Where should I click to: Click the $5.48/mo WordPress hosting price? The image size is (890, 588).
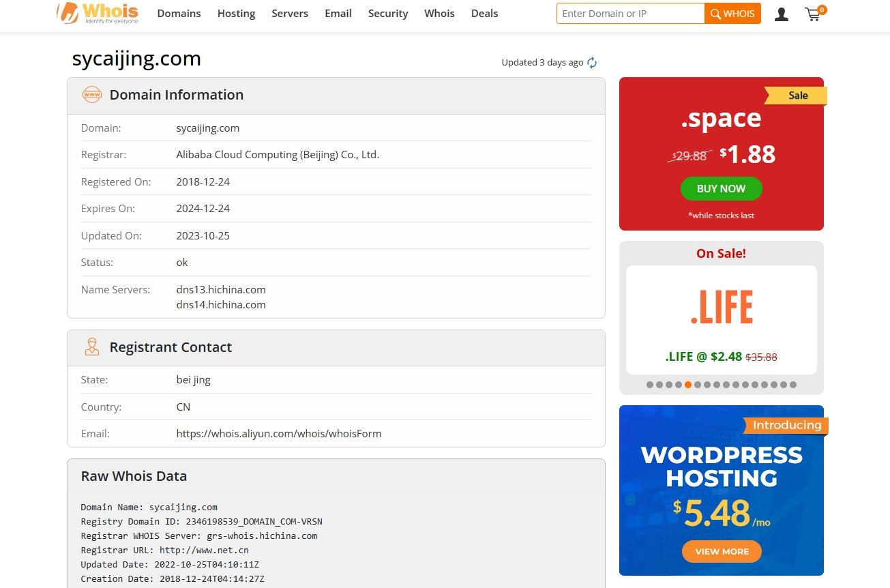coord(722,514)
